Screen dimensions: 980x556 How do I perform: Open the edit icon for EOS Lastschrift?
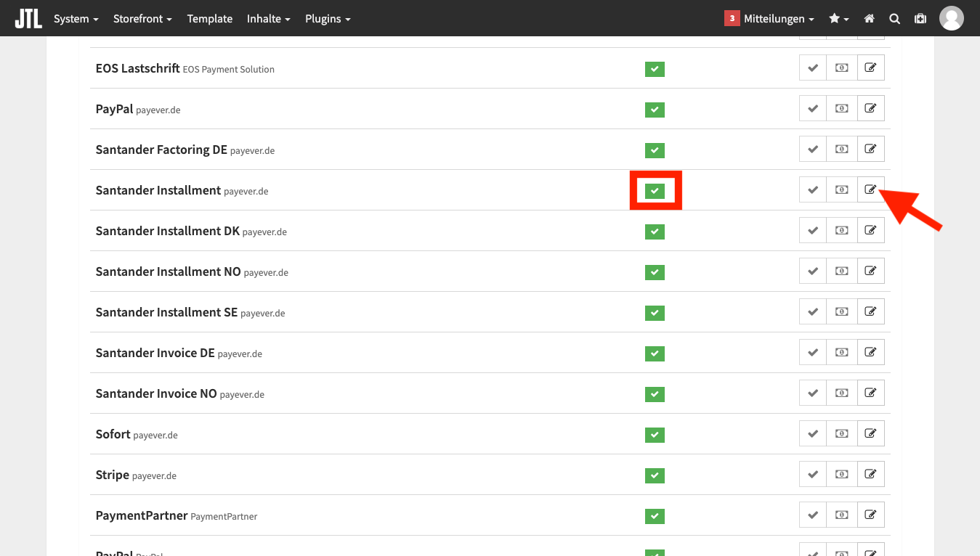[870, 68]
